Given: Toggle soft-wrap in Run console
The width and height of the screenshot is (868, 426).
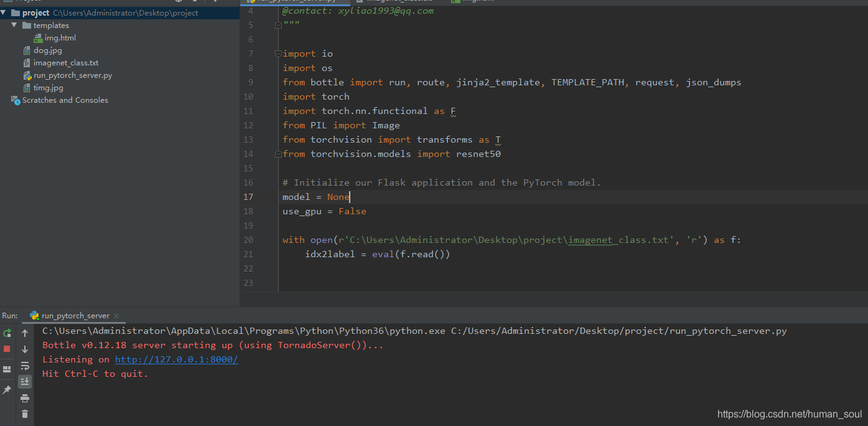Looking at the screenshot, I should tap(25, 366).
